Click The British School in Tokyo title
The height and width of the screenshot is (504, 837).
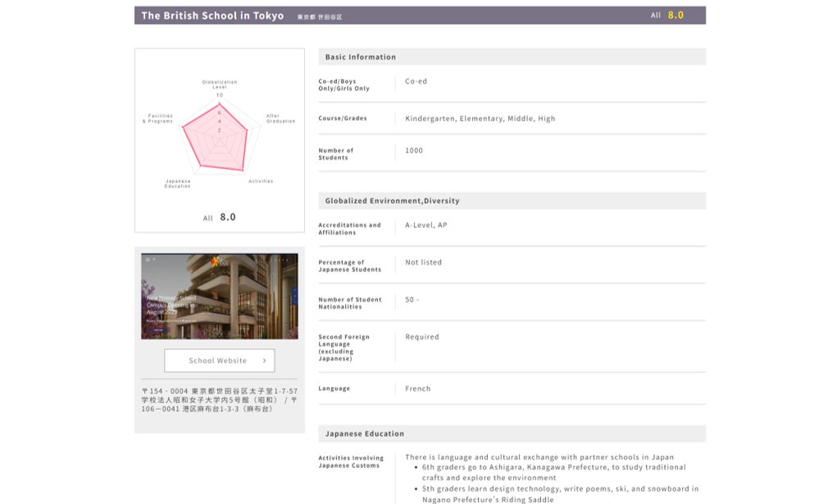tap(212, 16)
